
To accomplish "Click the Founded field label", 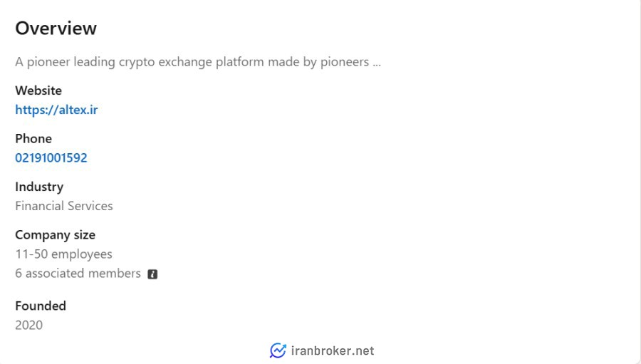I will point(41,306).
